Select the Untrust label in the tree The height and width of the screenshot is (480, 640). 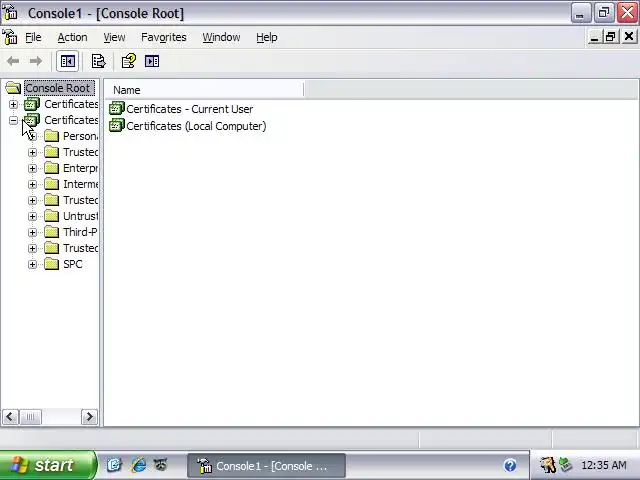[80, 216]
